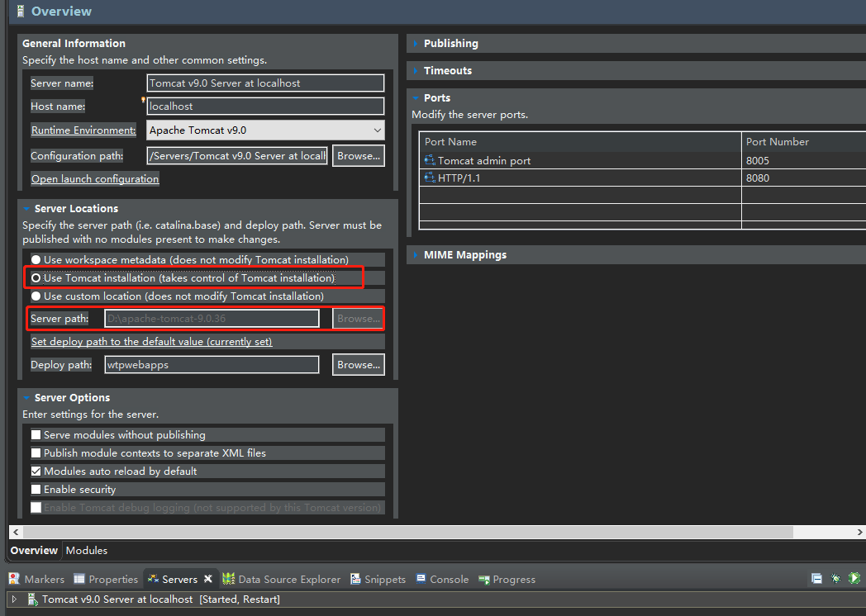Click the Progress view icon

coord(483,579)
